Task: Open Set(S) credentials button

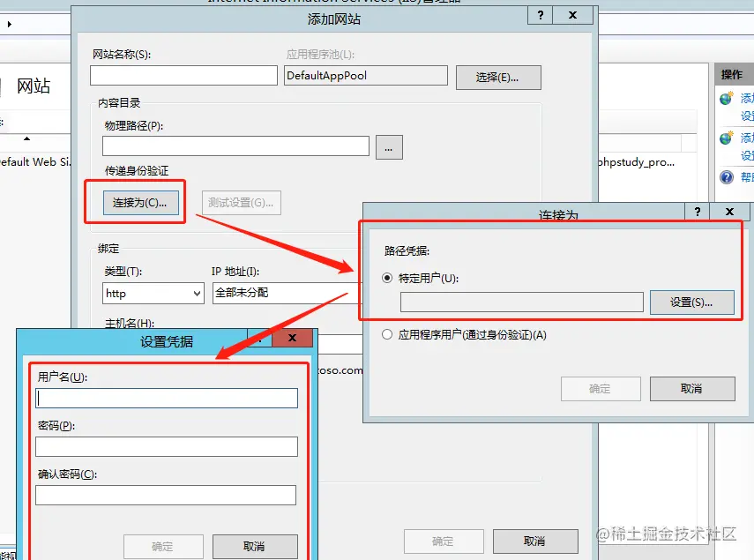Action: [692, 302]
